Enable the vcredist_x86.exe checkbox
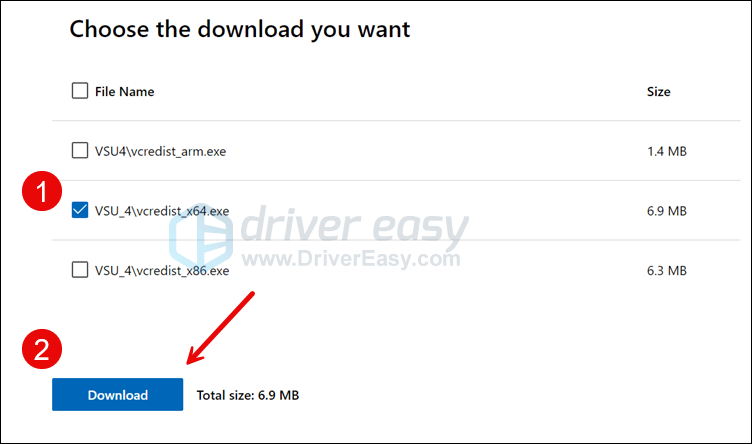 click(x=80, y=269)
